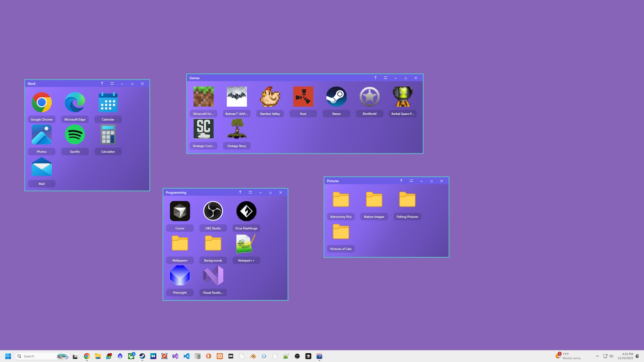Pin the Pictures fence
644x362 pixels.
[x=401, y=181]
